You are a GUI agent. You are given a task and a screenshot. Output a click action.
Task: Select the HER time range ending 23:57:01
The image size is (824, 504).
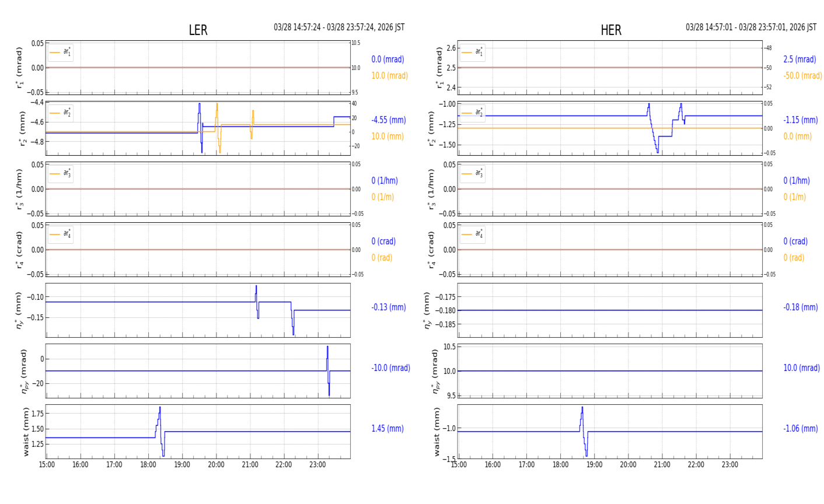[751, 27]
